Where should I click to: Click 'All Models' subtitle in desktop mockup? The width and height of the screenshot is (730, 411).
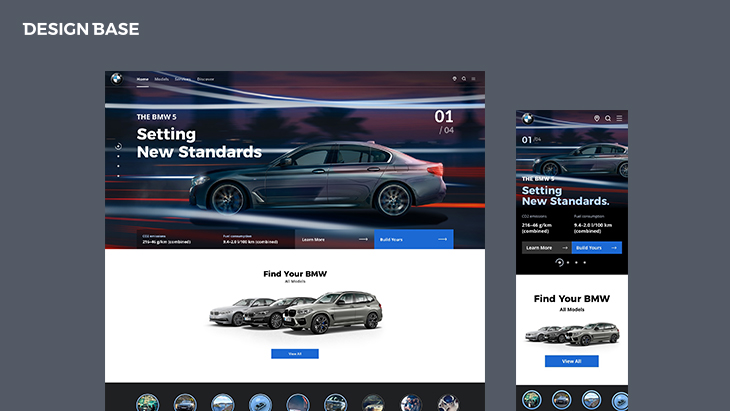[x=295, y=282]
